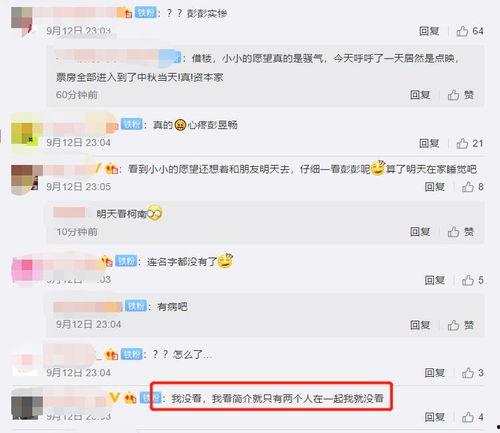Screen dimensions: 500x433
Task: Reply to the '心疼彭昱畅' comment
Action: [429, 143]
